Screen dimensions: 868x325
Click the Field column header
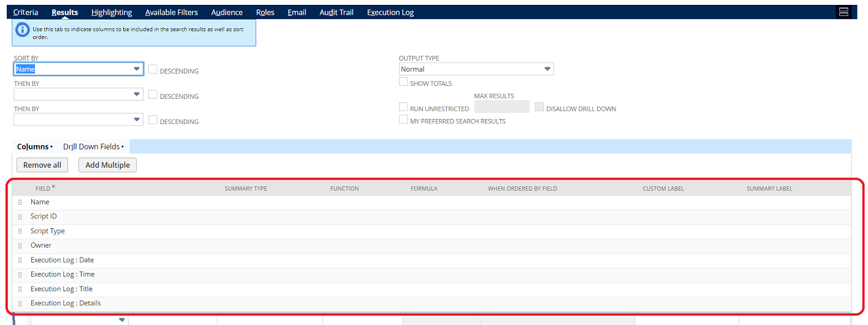pyautogui.click(x=43, y=188)
